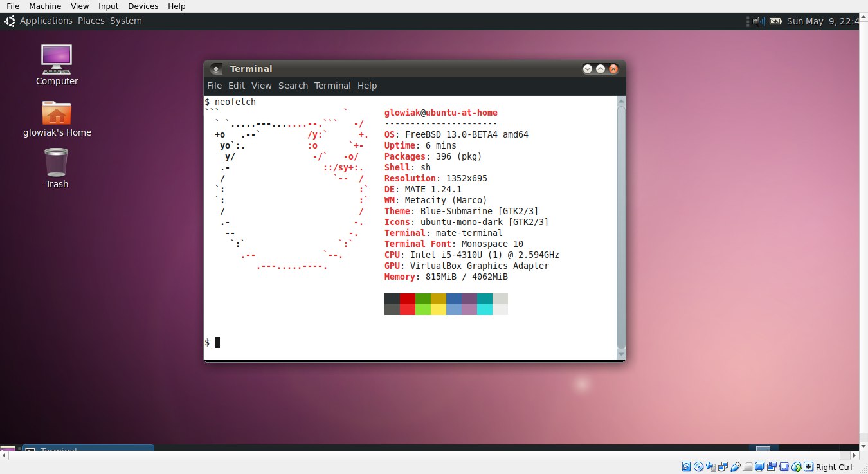Click the VirtualBox USB devices icon
868x474 pixels.
[735, 467]
